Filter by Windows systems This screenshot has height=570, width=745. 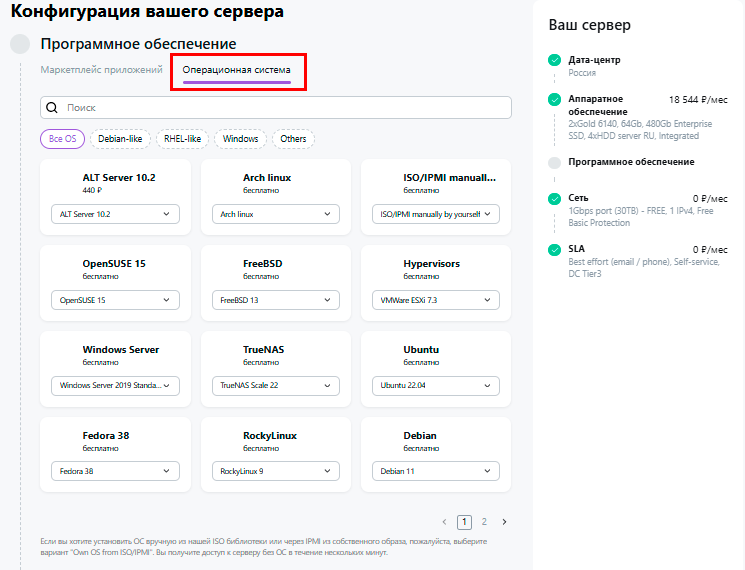(x=240, y=139)
